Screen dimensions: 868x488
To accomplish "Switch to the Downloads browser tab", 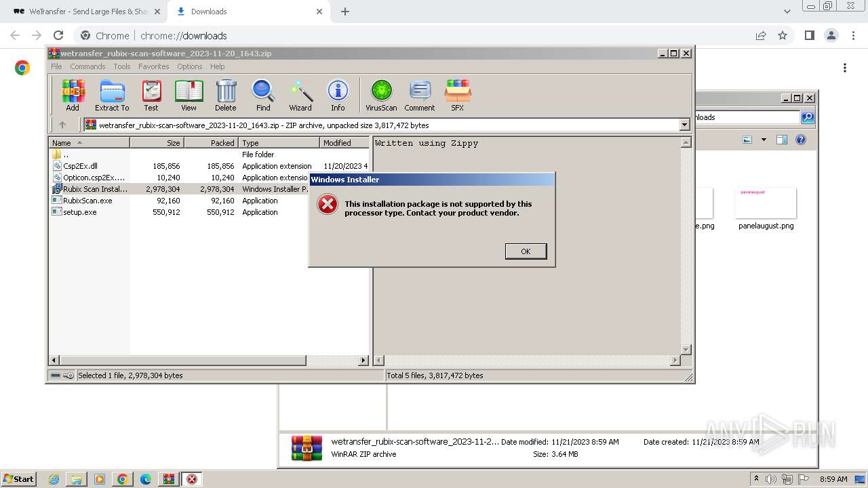I will pos(249,12).
